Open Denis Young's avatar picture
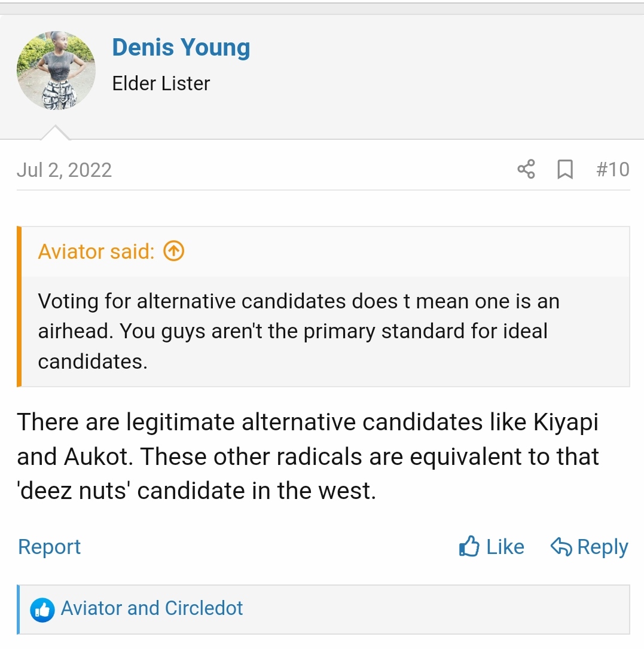This screenshot has width=644, height=649. tap(56, 71)
